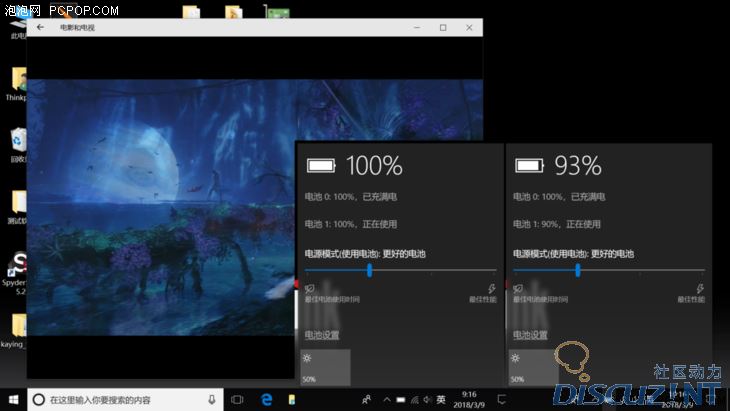Image resolution: width=730 pixels, height=411 pixels.
Task: Click the Cortana microphone icon
Action: point(212,399)
